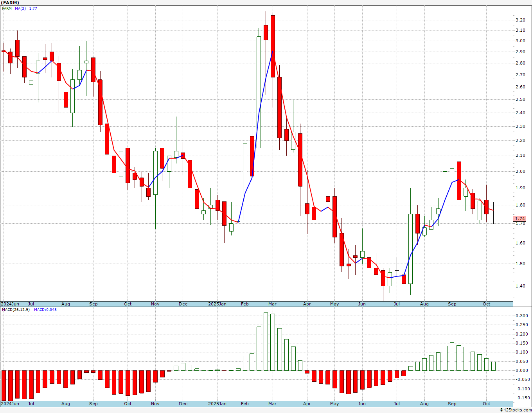
Task: Select the 2.30 price axis label
Action: (x=520, y=127)
